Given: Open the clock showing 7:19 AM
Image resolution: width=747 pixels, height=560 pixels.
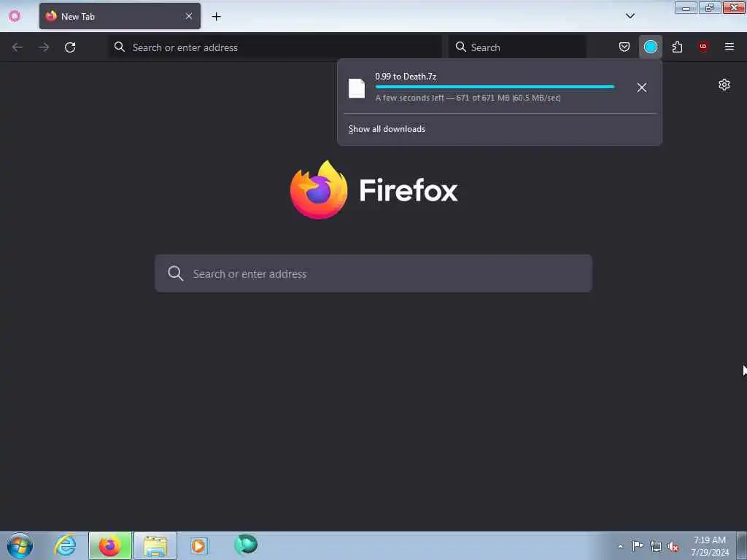Looking at the screenshot, I should click(x=710, y=545).
